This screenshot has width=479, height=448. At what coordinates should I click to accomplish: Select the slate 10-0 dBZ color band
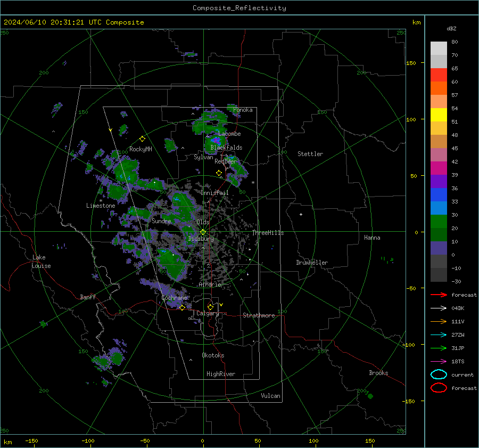tap(439, 248)
